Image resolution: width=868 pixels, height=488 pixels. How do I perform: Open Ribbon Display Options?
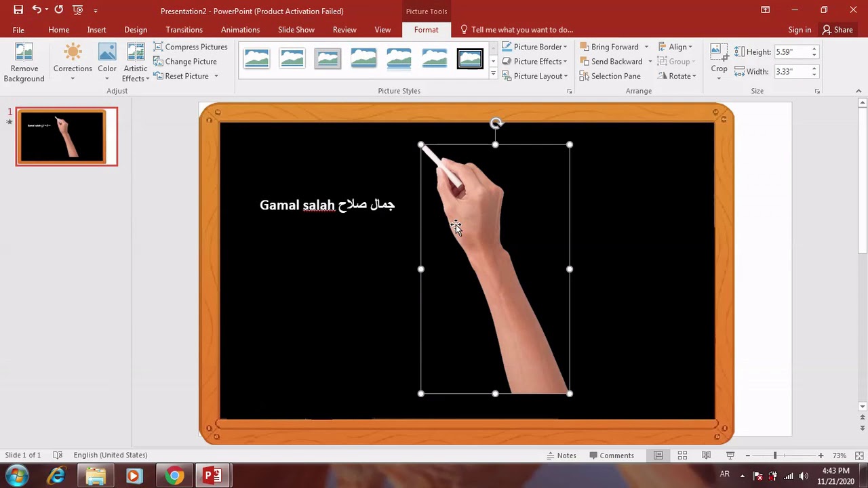click(765, 10)
